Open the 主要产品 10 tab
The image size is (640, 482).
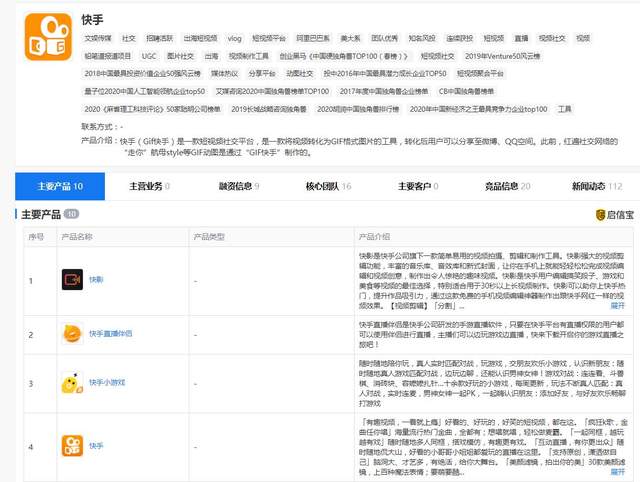click(x=60, y=187)
